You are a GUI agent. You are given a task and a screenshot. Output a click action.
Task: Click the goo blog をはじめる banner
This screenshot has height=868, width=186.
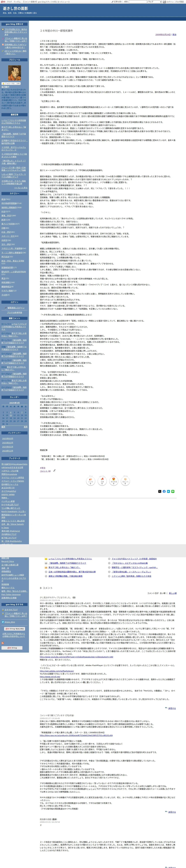click(14, 628)
